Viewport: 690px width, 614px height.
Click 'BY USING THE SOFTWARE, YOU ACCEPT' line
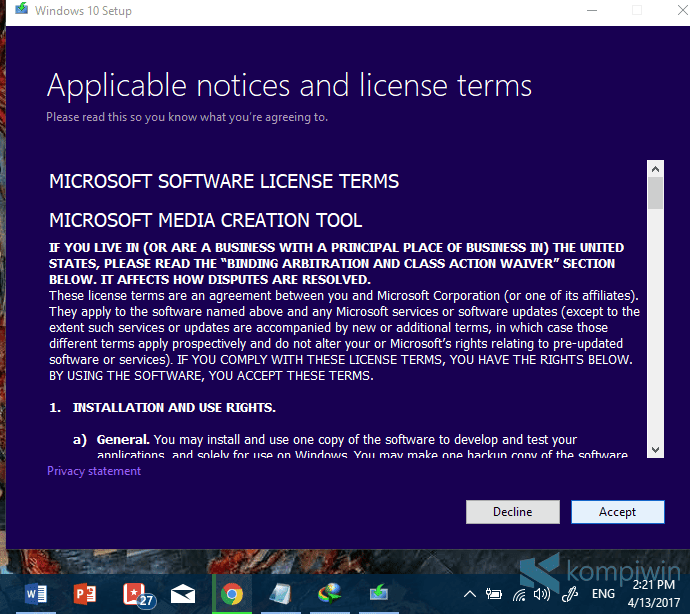[x=211, y=375]
